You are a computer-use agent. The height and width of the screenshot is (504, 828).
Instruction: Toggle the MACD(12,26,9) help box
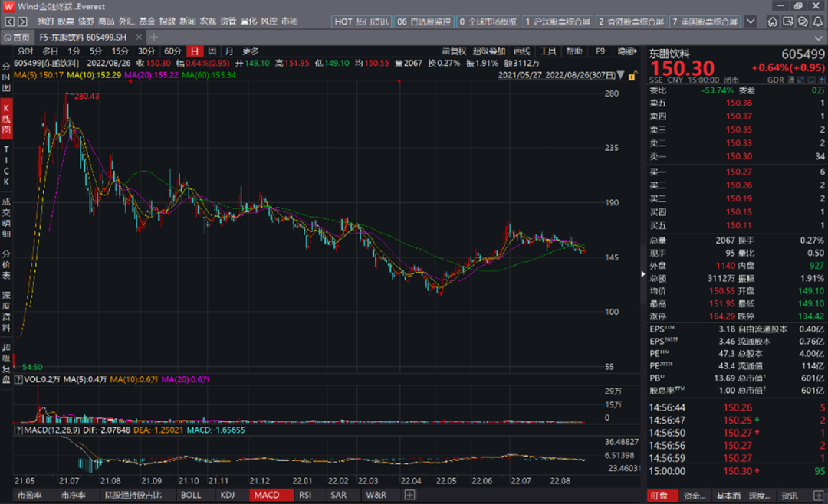(x=18, y=430)
